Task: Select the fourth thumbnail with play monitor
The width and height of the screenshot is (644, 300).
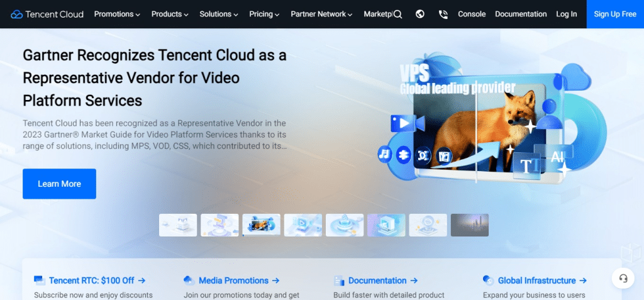Action: pos(303,225)
